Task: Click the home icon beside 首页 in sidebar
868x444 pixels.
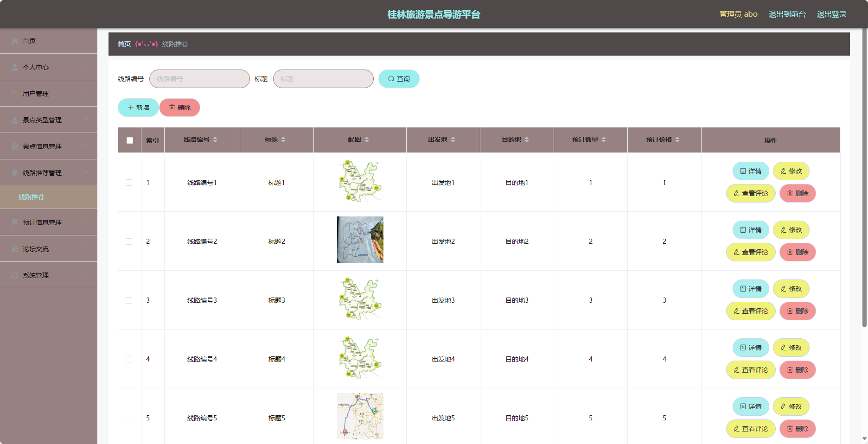Action: 15,41
